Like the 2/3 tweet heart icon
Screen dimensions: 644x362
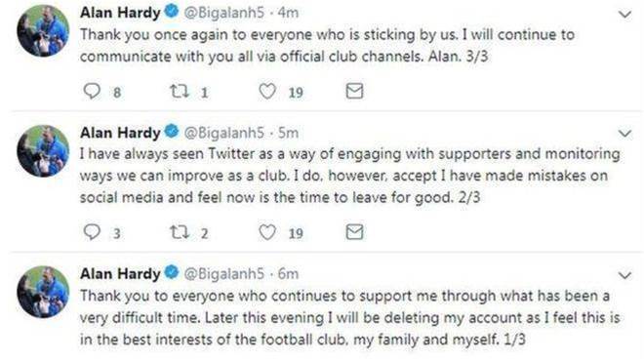point(267,232)
